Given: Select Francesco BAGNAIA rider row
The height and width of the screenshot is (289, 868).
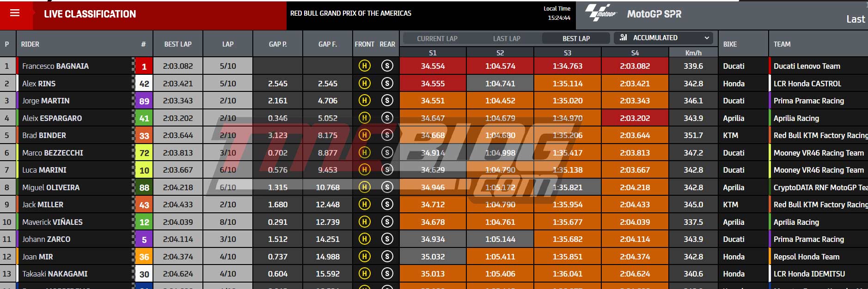Looking at the screenshot, I should pyautogui.click(x=434, y=66).
